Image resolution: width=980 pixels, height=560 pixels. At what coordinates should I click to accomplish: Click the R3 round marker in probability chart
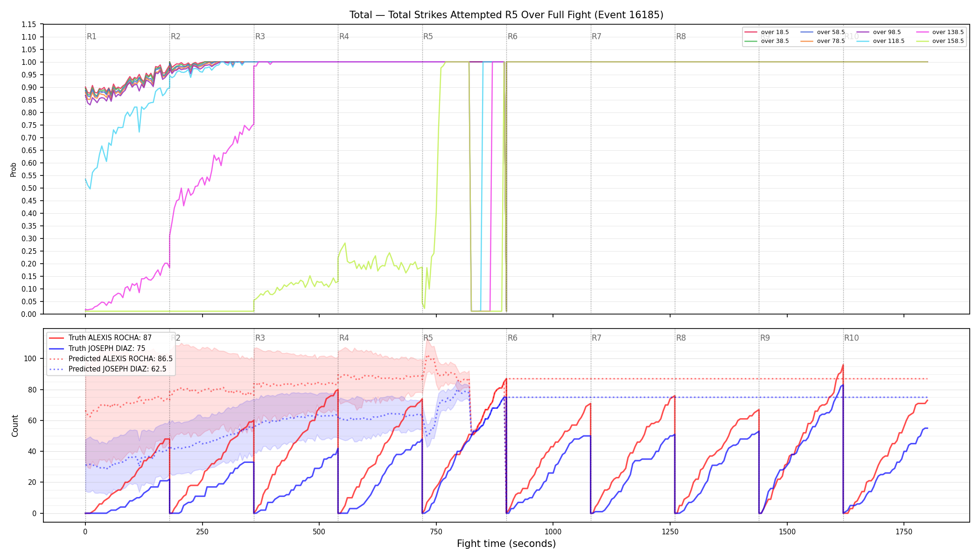point(260,36)
